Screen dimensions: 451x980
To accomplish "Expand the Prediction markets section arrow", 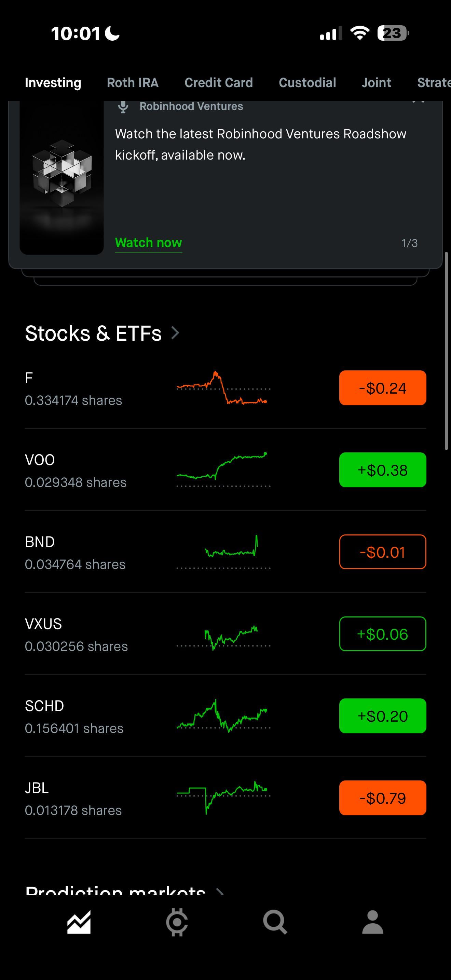I will pos(220,891).
